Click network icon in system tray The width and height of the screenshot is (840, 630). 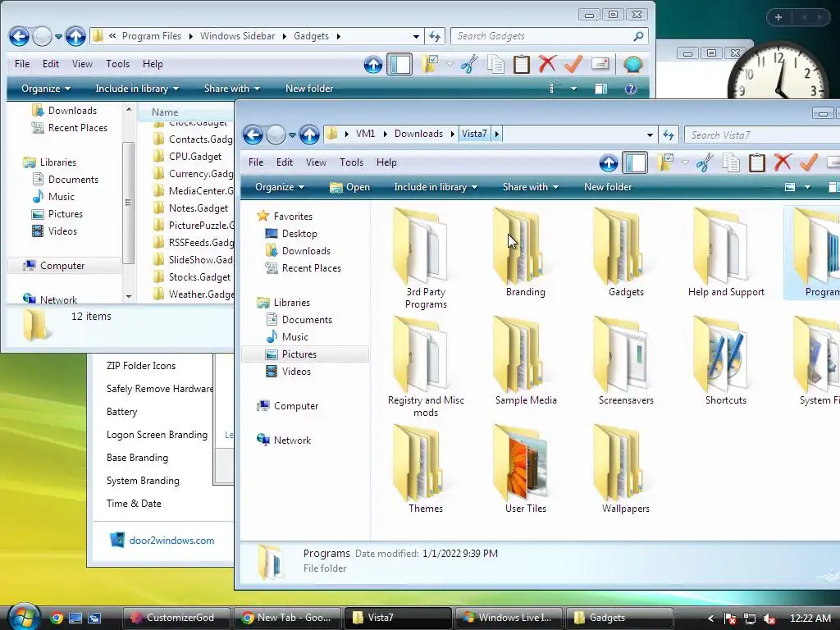750,619
